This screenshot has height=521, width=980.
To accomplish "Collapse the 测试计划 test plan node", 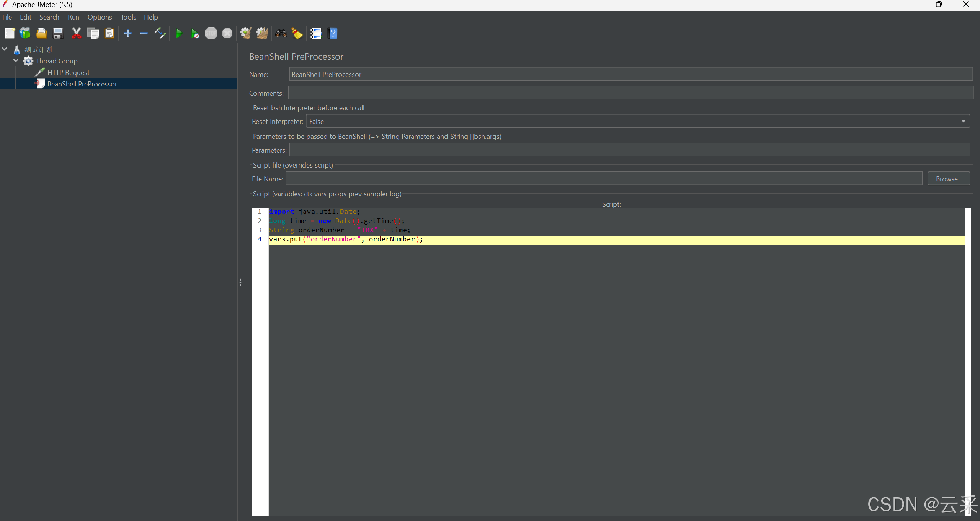I will click(5, 49).
